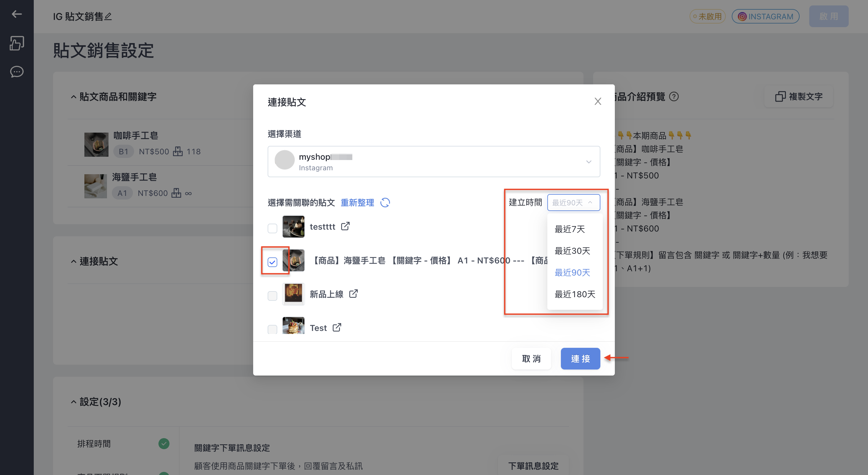Select 最近7天 from the time menu

point(575,229)
